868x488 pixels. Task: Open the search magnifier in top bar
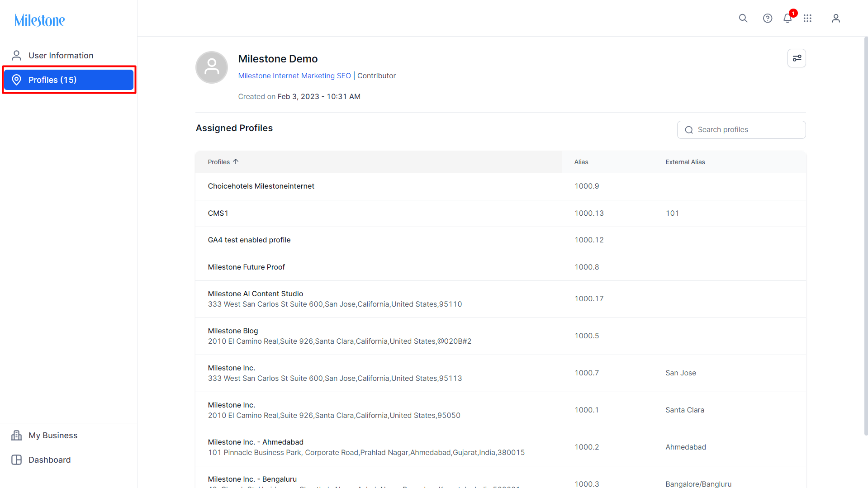[743, 18]
